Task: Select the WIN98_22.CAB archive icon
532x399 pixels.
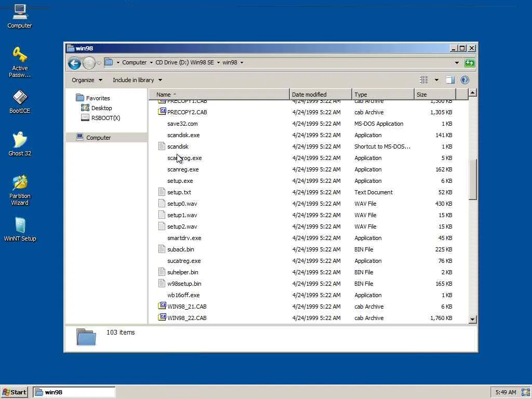Action: [162, 317]
